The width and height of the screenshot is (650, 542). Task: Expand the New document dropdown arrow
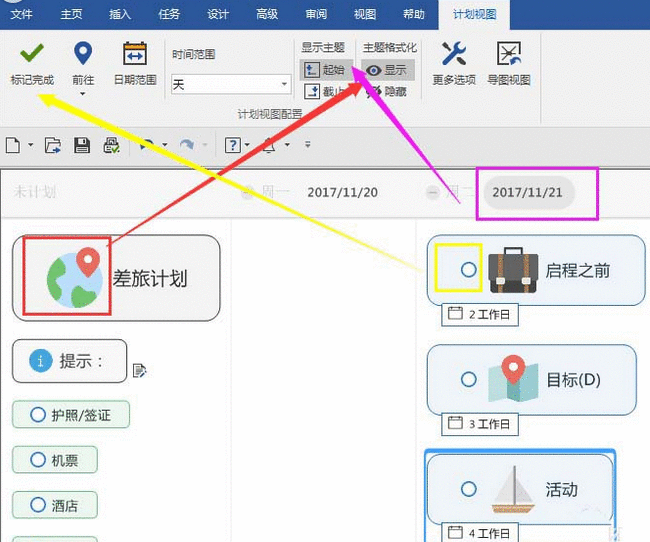[31, 145]
